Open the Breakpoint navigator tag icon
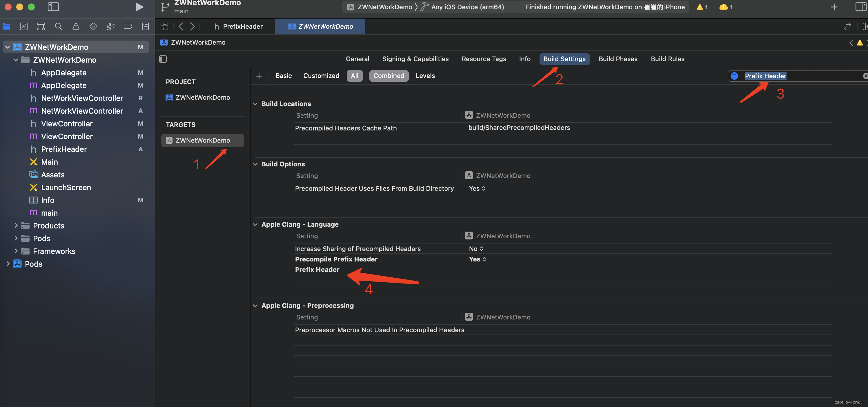 pyautogui.click(x=128, y=26)
